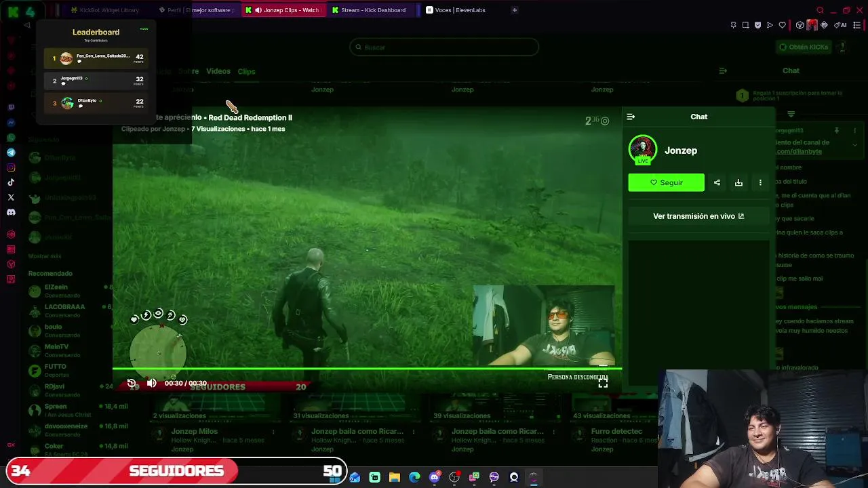Viewport: 868px width, 488px height.
Task: Open Jonzep's live avatar in clip panel
Action: [x=642, y=150]
